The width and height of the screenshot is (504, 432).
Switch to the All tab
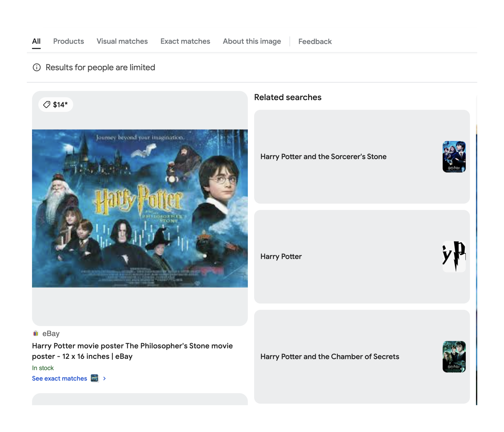[x=36, y=41]
